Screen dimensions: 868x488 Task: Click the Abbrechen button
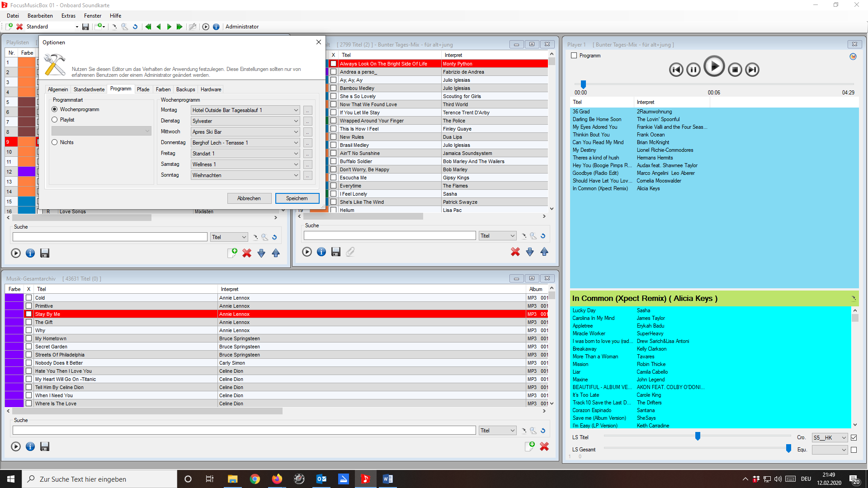point(249,198)
